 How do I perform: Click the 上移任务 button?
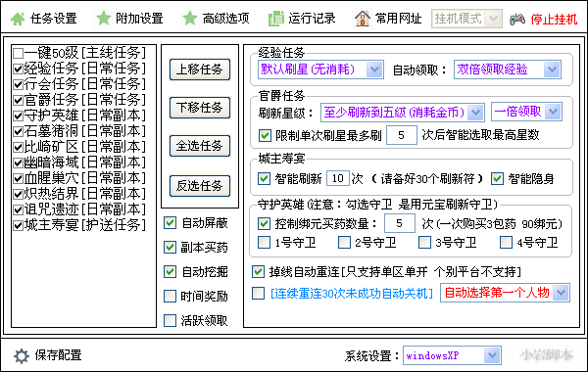point(200,70)
